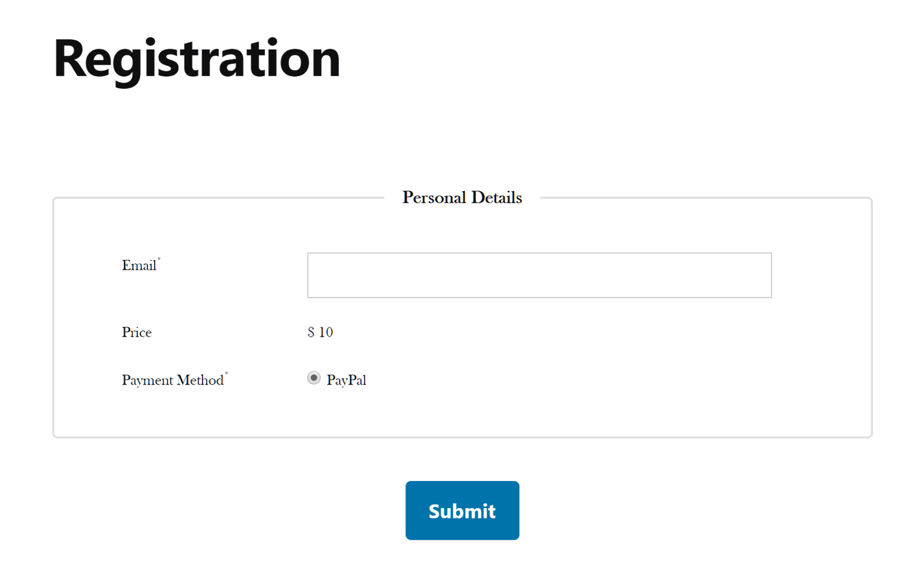
Task: Click the word "Payment" in the label
Action: (147, 380)
